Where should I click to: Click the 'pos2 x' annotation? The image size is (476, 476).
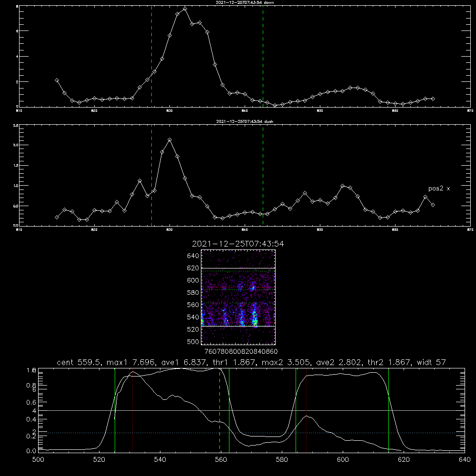point(439,188)
